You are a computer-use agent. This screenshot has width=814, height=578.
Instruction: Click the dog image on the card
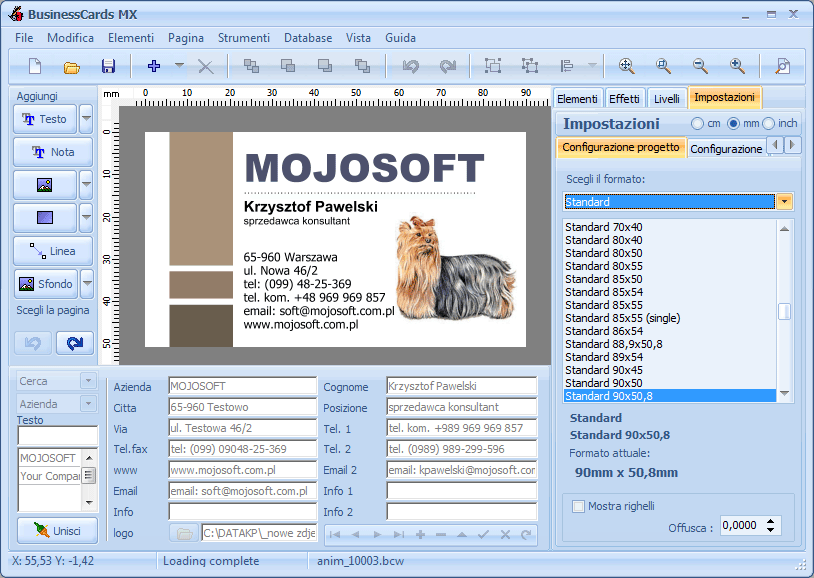pyautogui.click(x=455, y=267)
